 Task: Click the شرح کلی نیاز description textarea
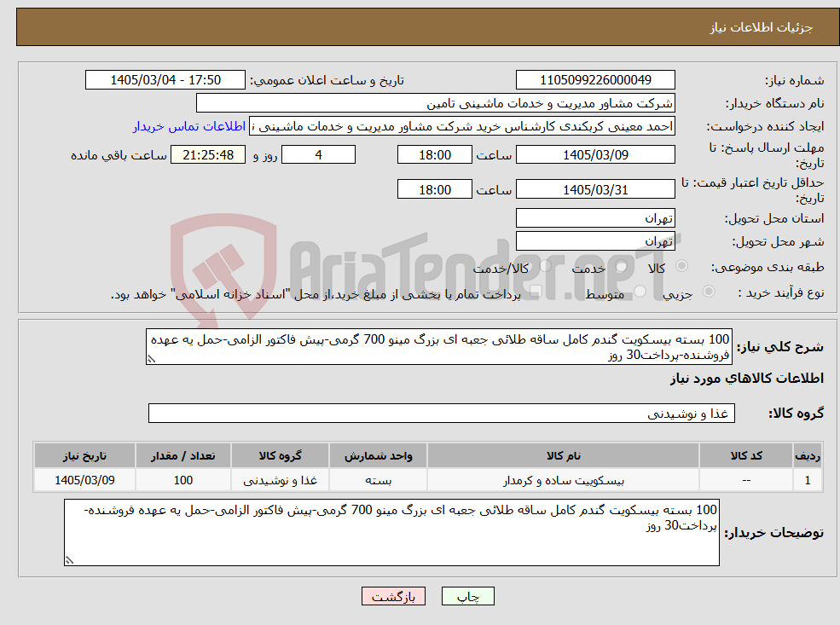tap(438, 347)
